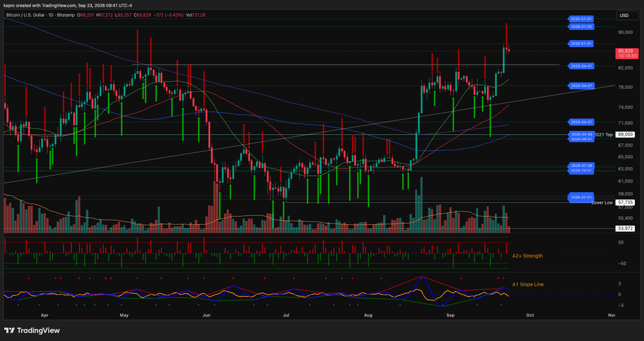Click the Jul label on time axis
Viewport: 644px width, 341px height.
point(286,316)
